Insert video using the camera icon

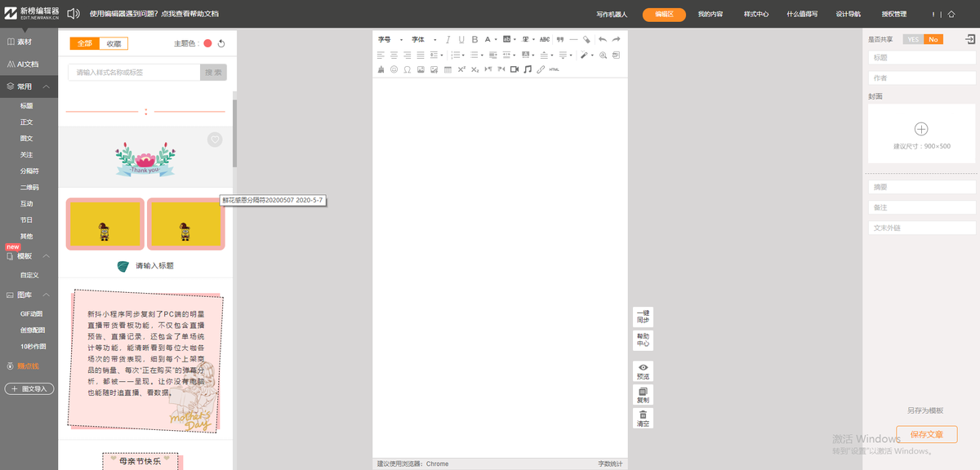click(514, 69)
